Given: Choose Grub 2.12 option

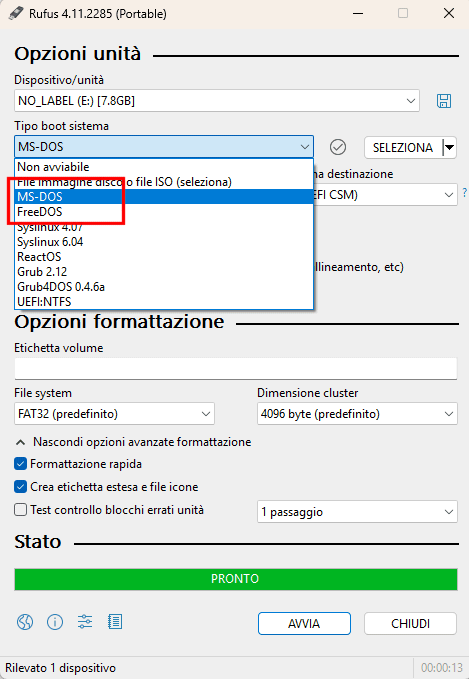Looking at the screenshot, I should [x=164, y=272].
